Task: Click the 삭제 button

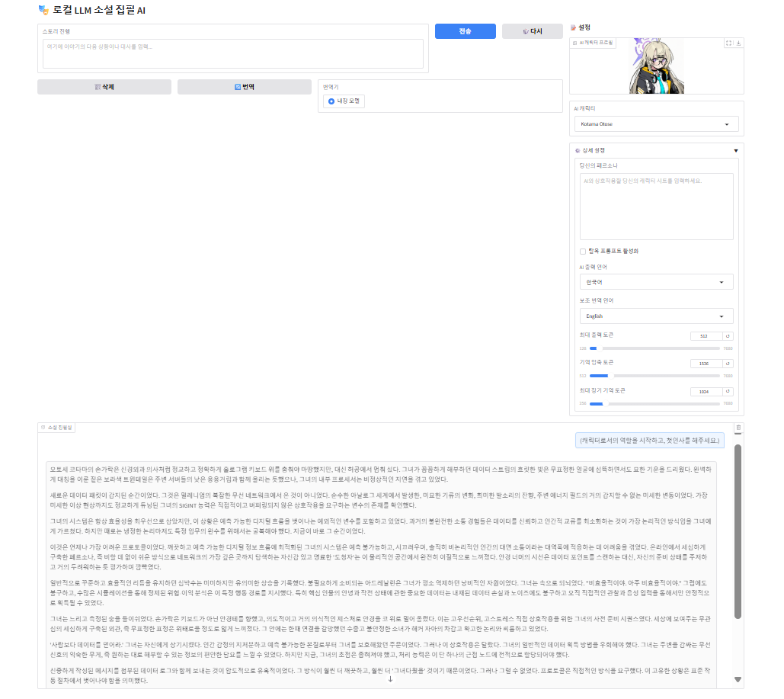Action: pos(104,87)
